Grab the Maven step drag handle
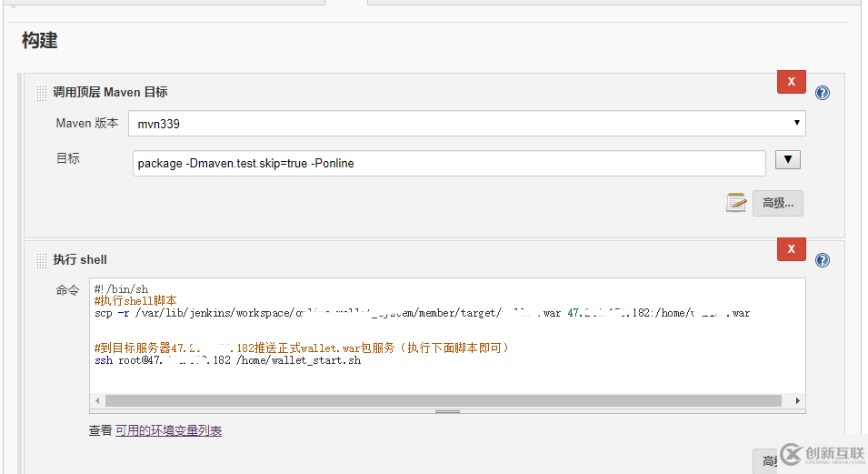The width and height of the screenshot is (868, 474). pyautogui.click(x=42, y=93)
